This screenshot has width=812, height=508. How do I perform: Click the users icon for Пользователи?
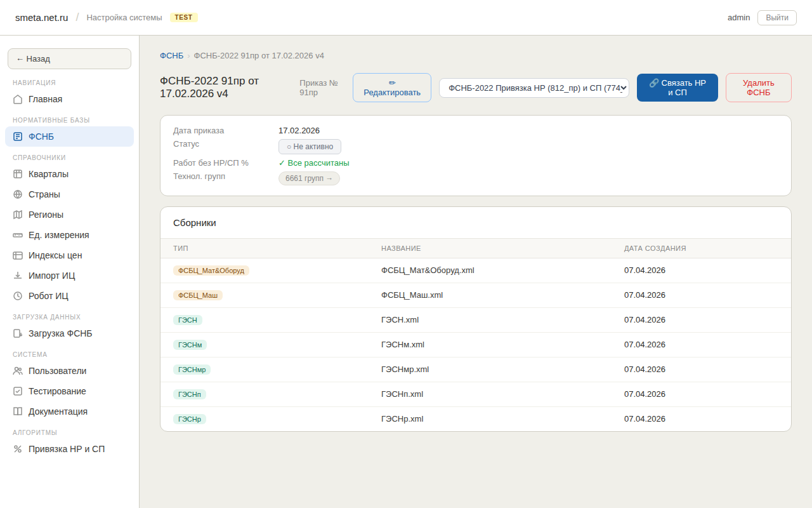click(x=18, y=371)
